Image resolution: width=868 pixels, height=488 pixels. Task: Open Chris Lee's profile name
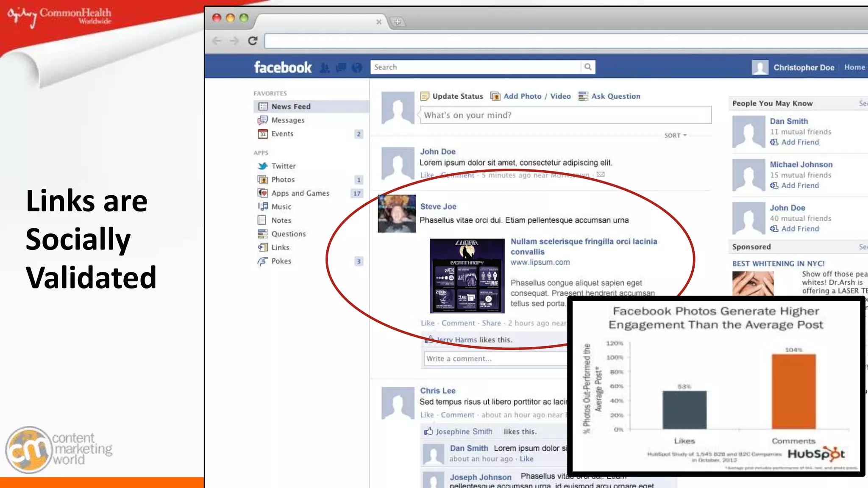438,391
